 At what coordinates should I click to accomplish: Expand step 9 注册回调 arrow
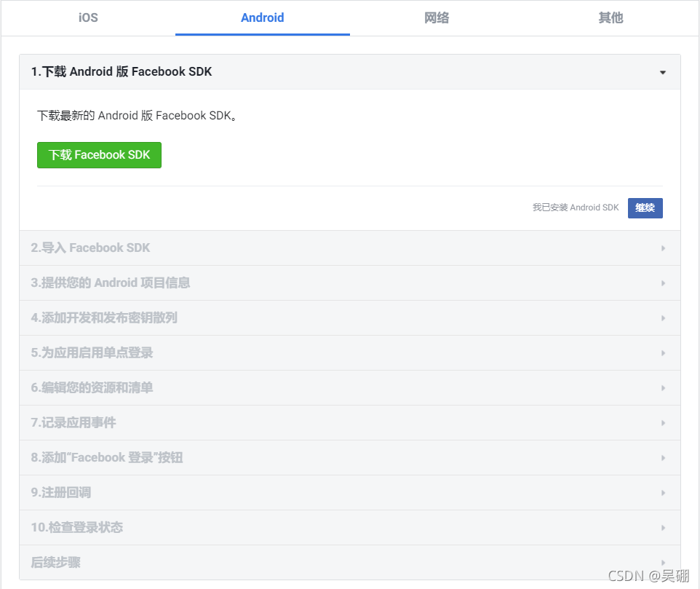664,493
